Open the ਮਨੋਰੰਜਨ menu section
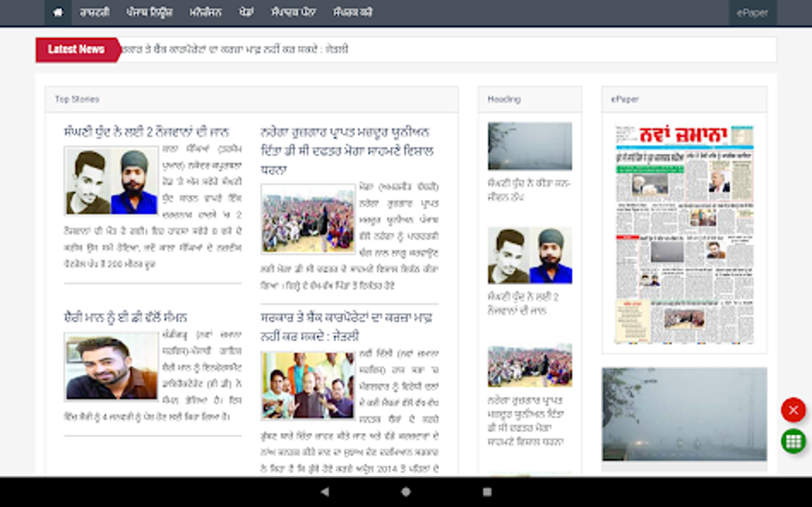 click(205, 13)
